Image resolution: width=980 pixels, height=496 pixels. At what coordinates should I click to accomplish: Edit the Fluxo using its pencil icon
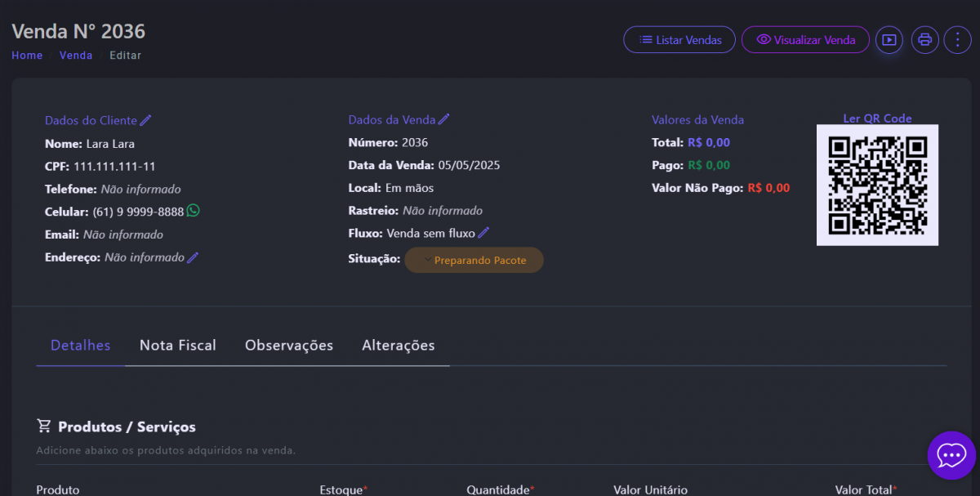coord(483,233)
